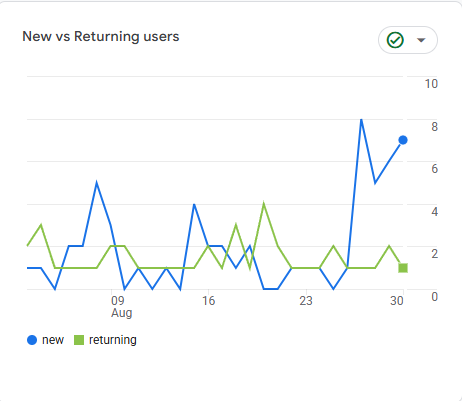Select the 30 date axis label

pos(397,301)
